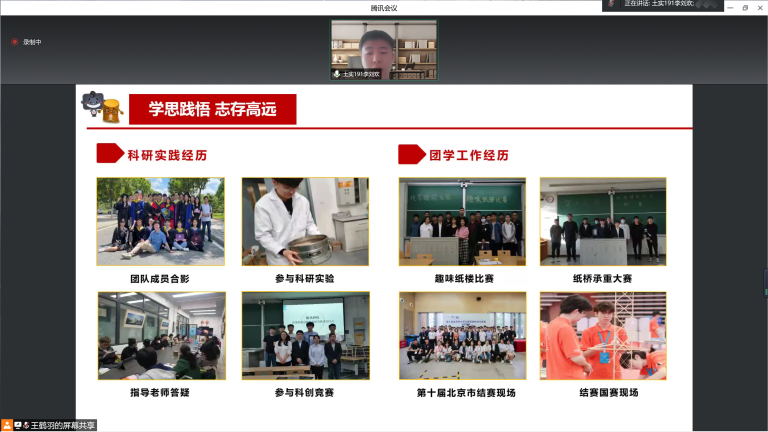768x432 pixels.
Task: Click the 参与科研实验 lab photo
Action: [x=305, y=221]
